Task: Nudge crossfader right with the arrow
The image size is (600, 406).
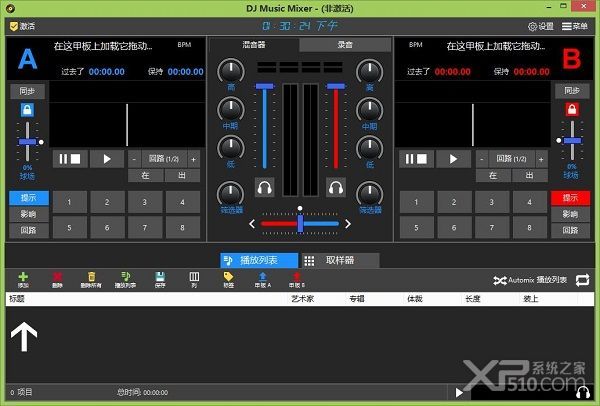Action: (x=347, y=224)
